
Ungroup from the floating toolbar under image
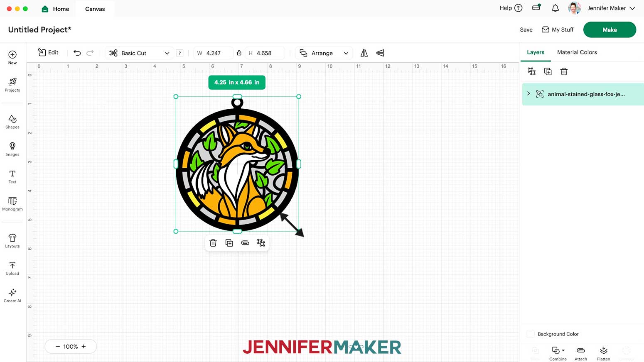(x=261, y=243)
